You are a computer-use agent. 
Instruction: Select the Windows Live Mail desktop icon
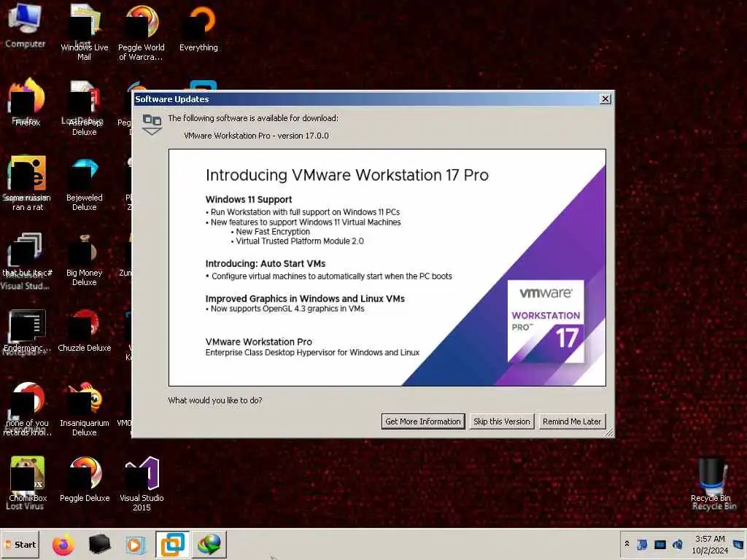click(x=85, y=32)
